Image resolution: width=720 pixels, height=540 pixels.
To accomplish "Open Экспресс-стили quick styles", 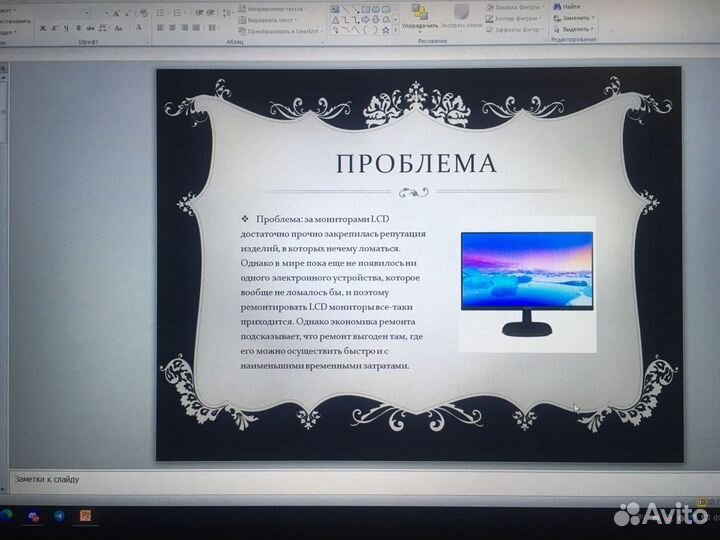I will (x=461, y=17).
